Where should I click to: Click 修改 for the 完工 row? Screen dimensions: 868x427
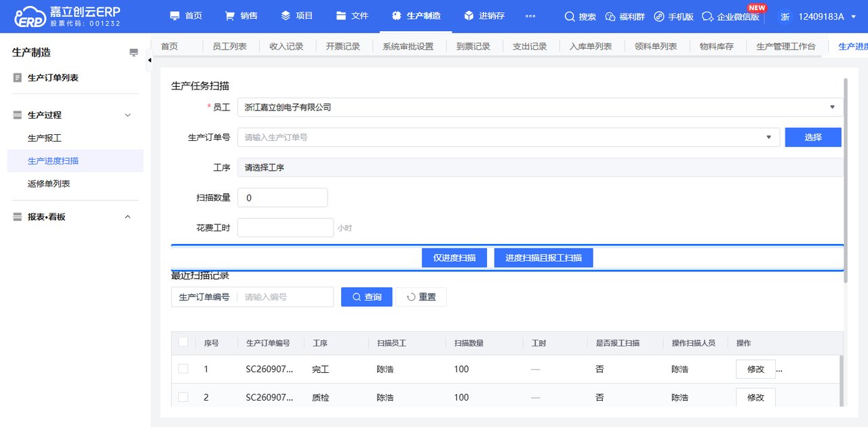755,369
